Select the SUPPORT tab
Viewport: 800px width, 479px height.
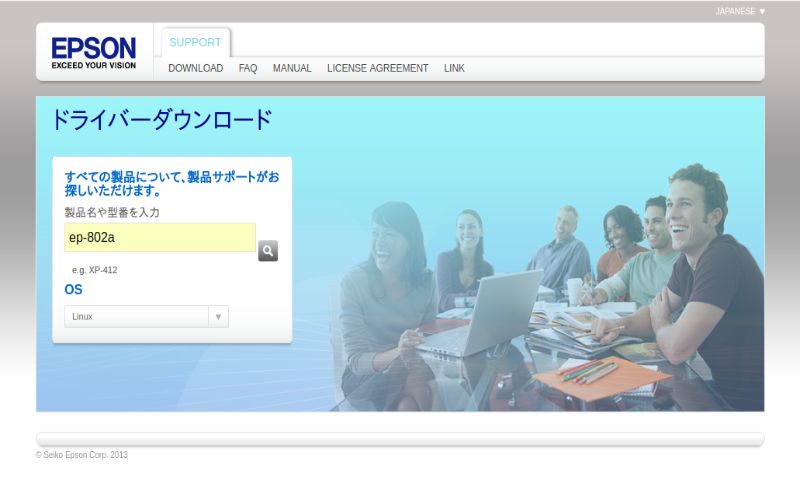click(195, 42)
